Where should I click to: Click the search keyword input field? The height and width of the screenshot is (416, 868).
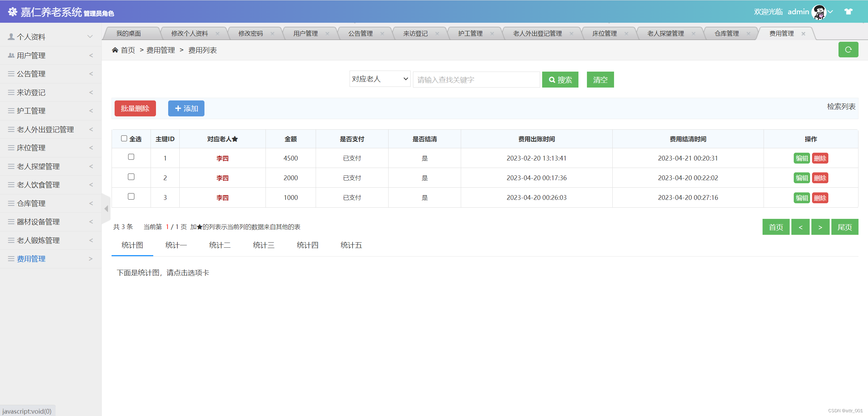pyautogui.click(x=476, y=80)
